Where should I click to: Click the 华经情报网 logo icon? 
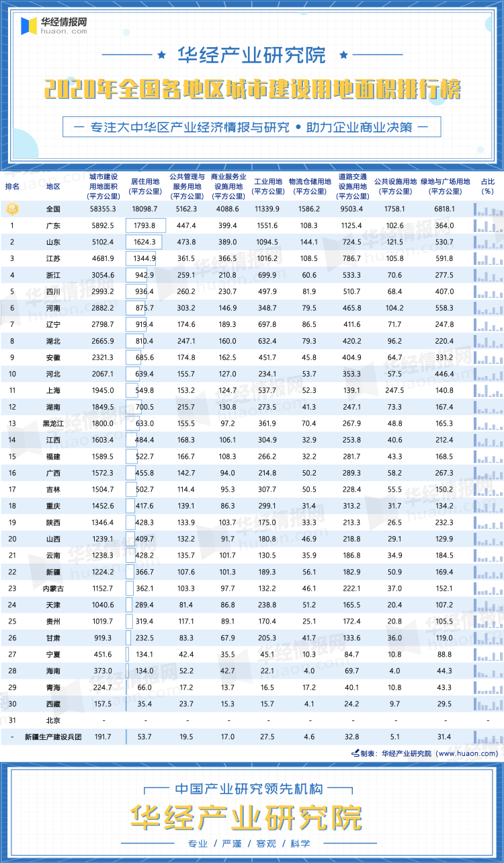click(30, 26)
